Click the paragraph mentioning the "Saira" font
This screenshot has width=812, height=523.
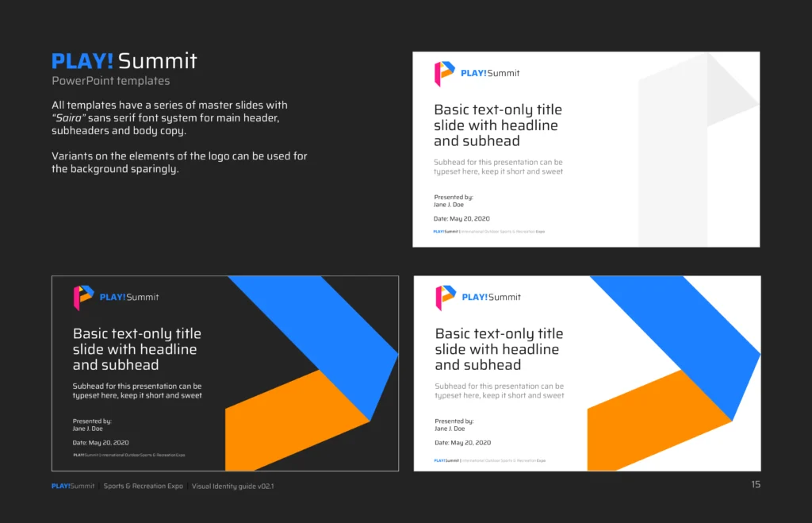(170, 117)
